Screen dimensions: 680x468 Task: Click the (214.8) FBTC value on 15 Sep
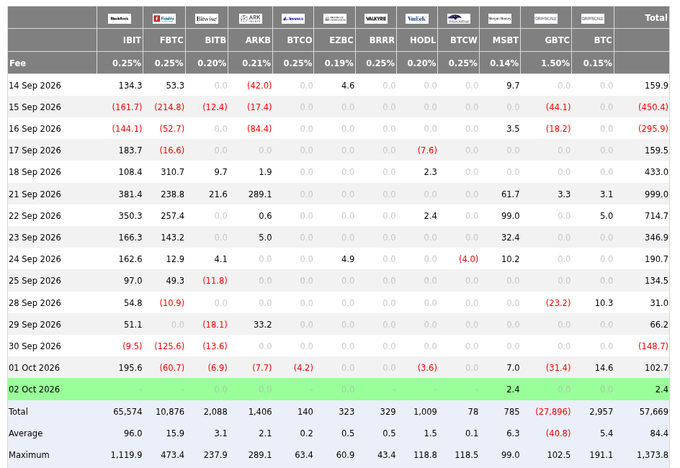click(x=169, y=107)
